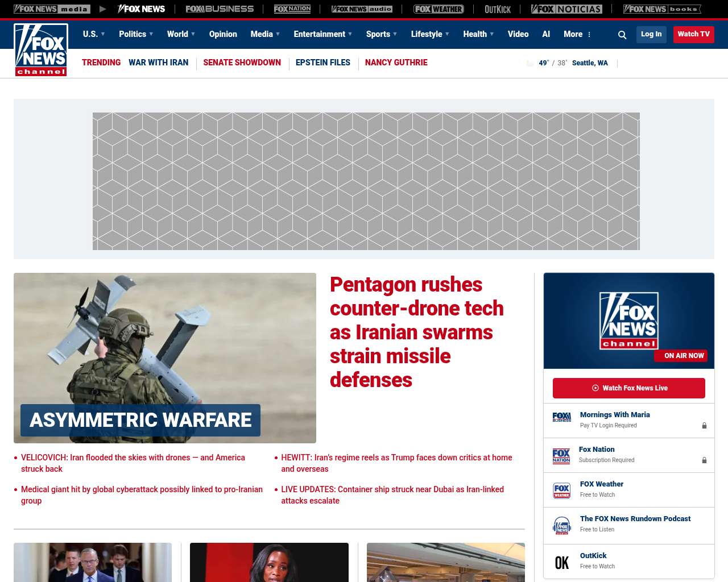Click the Rundown Podcast headphones icon
Image resolution: width=728 pixels, height=582 pixels.
(x=562, y=526)
